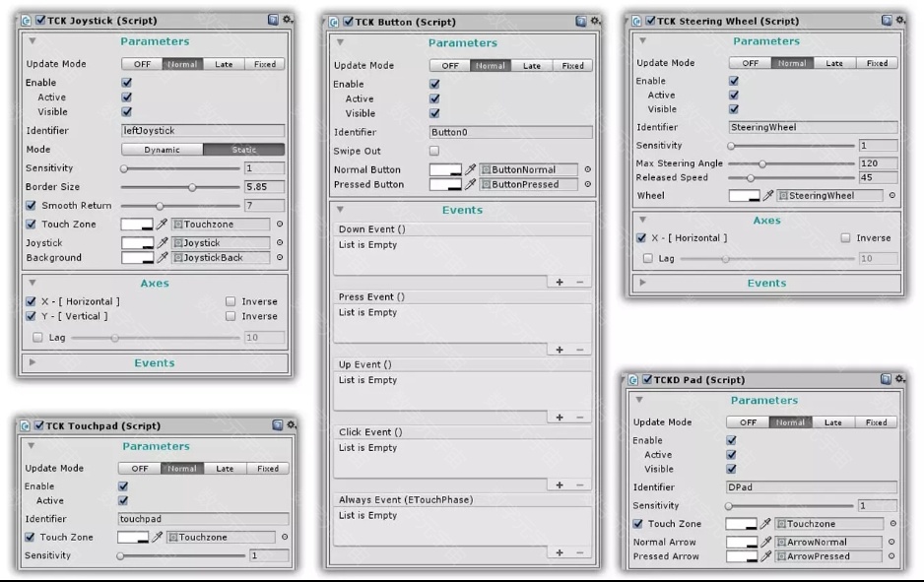Set Button Update Mode to Fixed
The width and height of the screenshot is (924, 582).
(x=572, y=65)
